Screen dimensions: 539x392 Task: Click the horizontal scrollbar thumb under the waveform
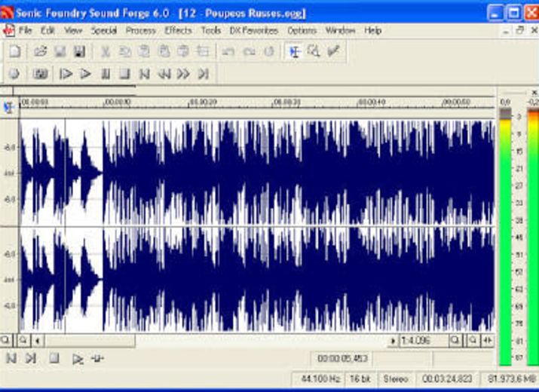(x=90, y=341)
